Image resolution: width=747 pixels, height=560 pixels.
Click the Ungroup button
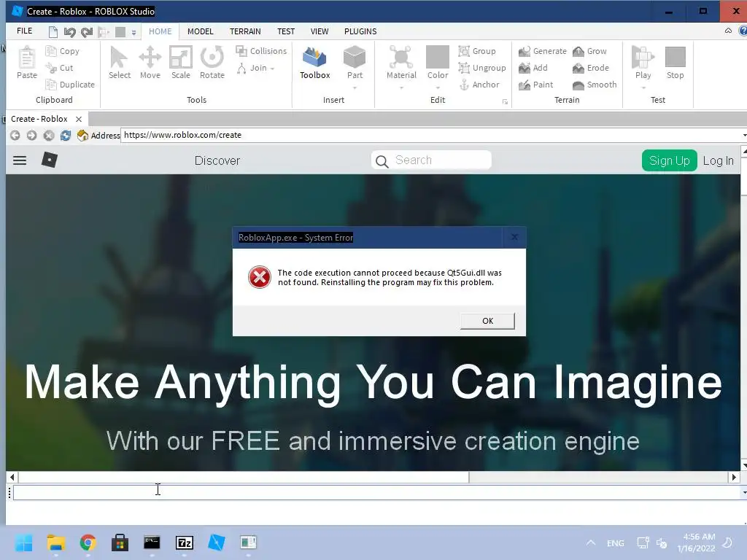pos(482,68)
